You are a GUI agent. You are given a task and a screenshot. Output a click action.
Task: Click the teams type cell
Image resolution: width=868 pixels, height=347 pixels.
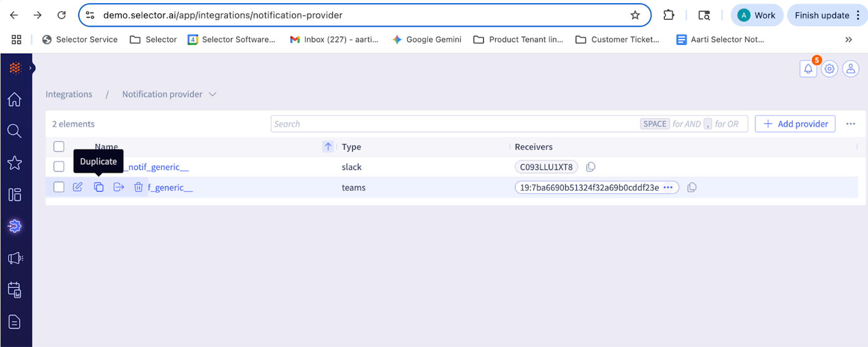coord(353,187)
